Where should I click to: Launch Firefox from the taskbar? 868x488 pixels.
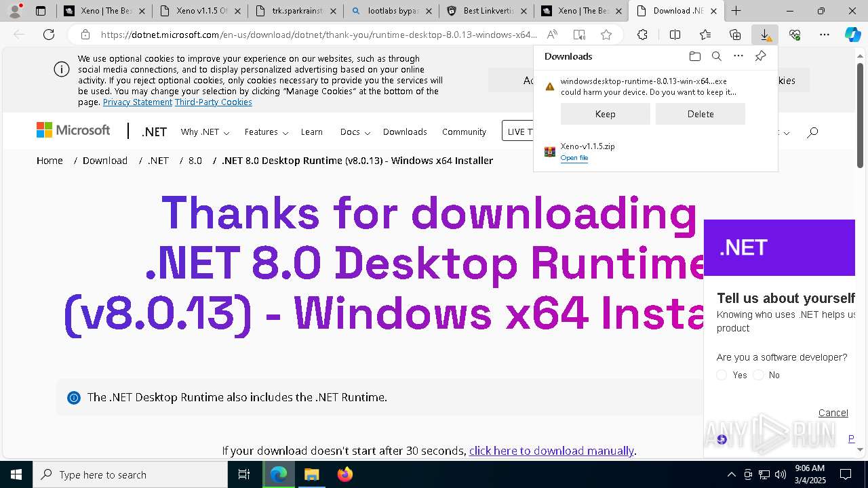[345, 474]
